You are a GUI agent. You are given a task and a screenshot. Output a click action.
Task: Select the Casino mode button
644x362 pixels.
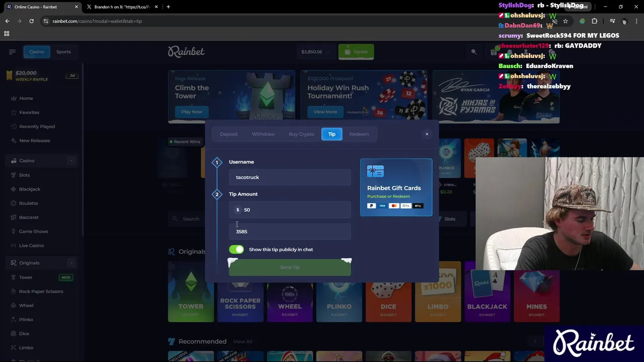[36, 52]
